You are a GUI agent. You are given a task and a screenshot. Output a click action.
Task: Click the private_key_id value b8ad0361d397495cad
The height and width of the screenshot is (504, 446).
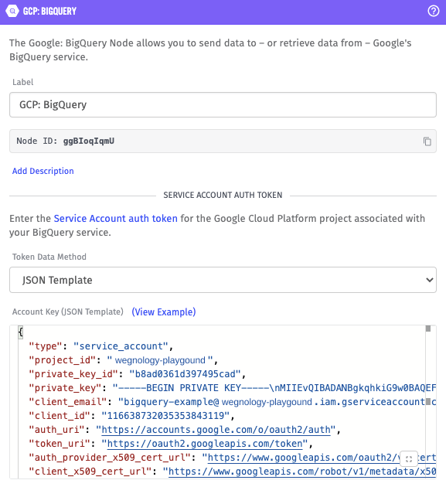coord(185,374)
